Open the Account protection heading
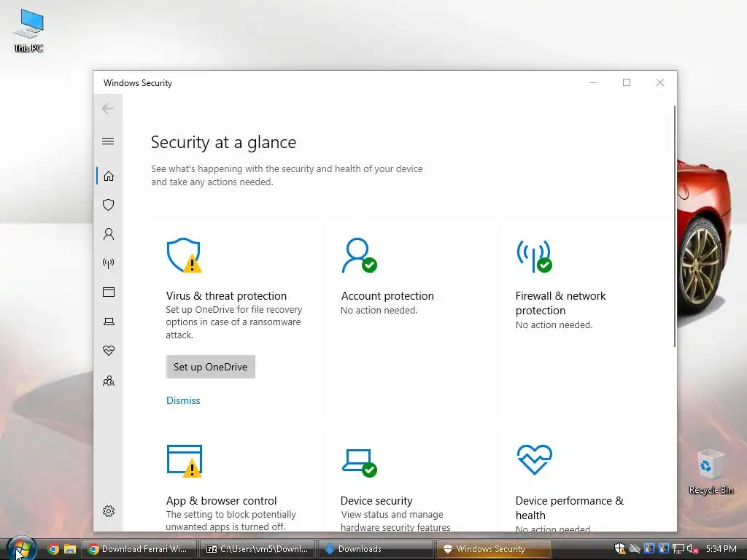This screenshot has height=560, width=747. coord(387,296)
